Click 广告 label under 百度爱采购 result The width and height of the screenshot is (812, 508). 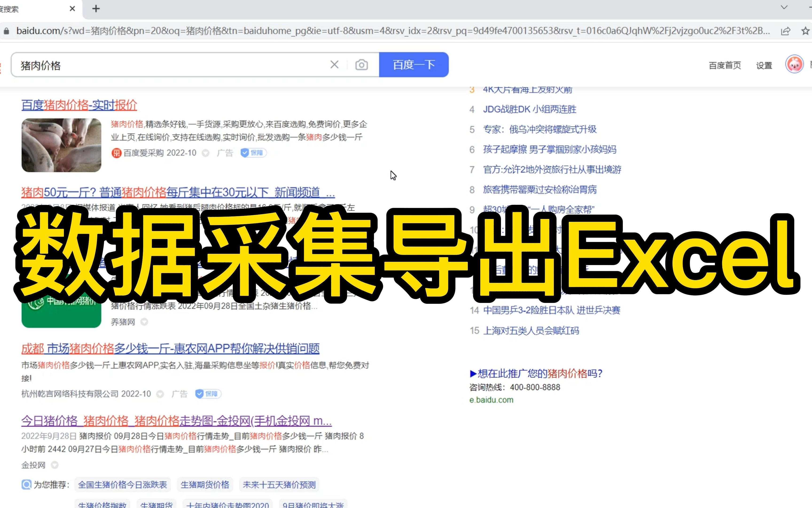click(225, 153)
